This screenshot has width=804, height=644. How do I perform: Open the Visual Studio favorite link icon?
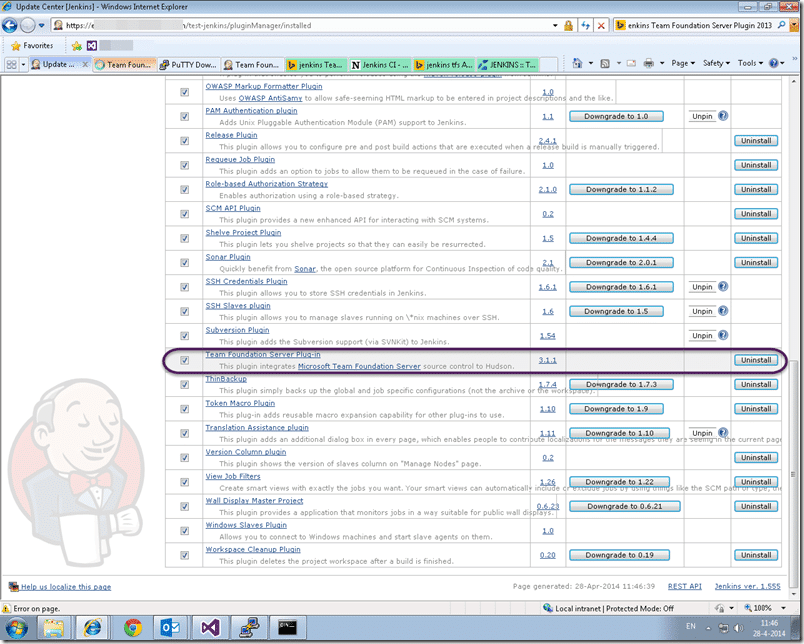coord(92,46)
